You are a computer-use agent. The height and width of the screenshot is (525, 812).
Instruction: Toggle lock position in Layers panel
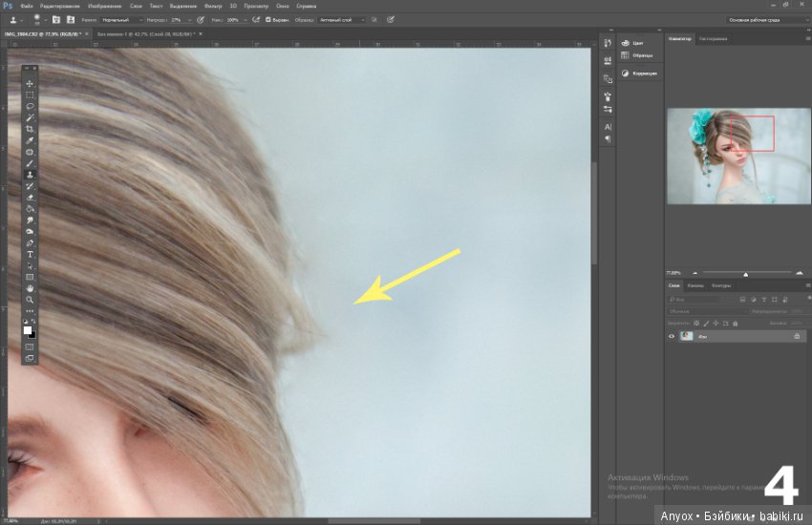pos(716,324)
